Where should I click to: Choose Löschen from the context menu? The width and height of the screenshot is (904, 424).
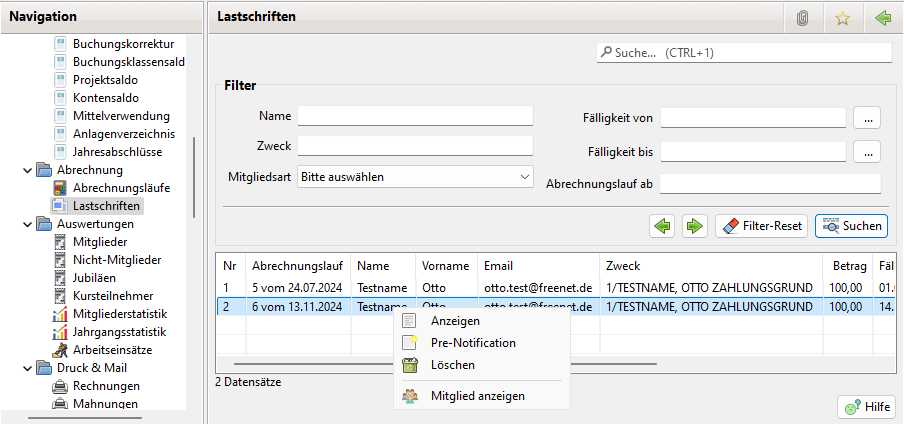pos(452,365)
